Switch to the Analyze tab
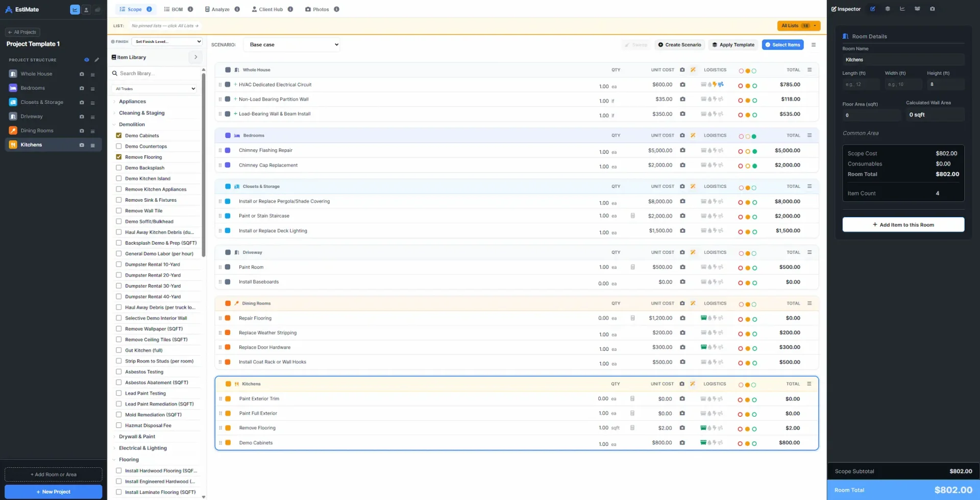Viewport: 980px width, 500px height. coord(217,9)
